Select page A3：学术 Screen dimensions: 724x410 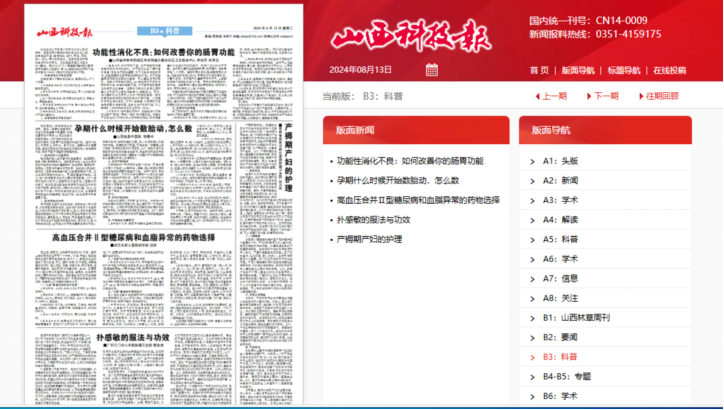tap(560, 200)
